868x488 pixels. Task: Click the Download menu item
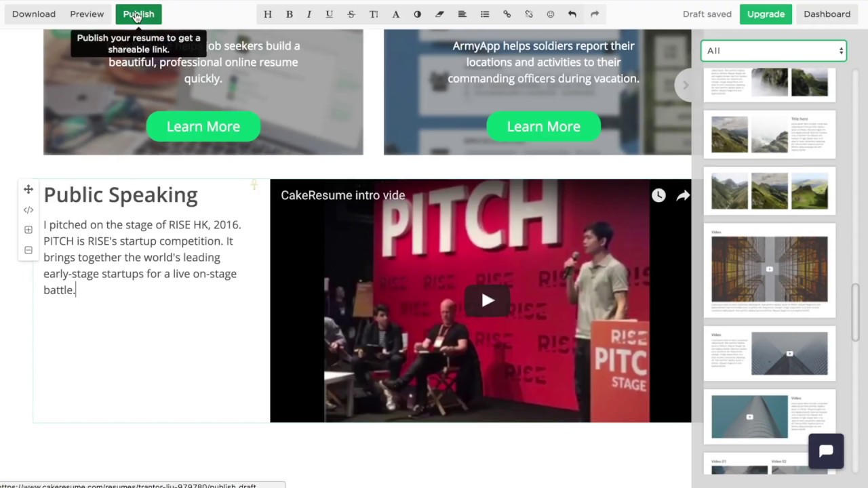34,14
